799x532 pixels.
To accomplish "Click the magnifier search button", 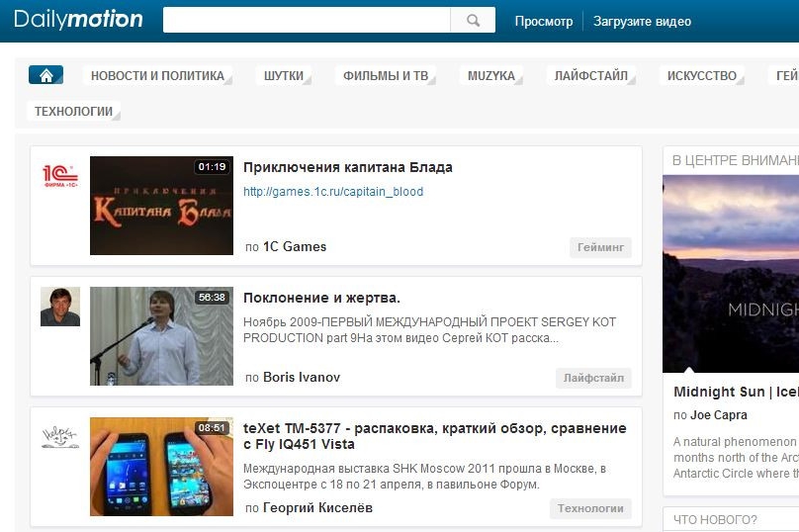I will point(473,21).
